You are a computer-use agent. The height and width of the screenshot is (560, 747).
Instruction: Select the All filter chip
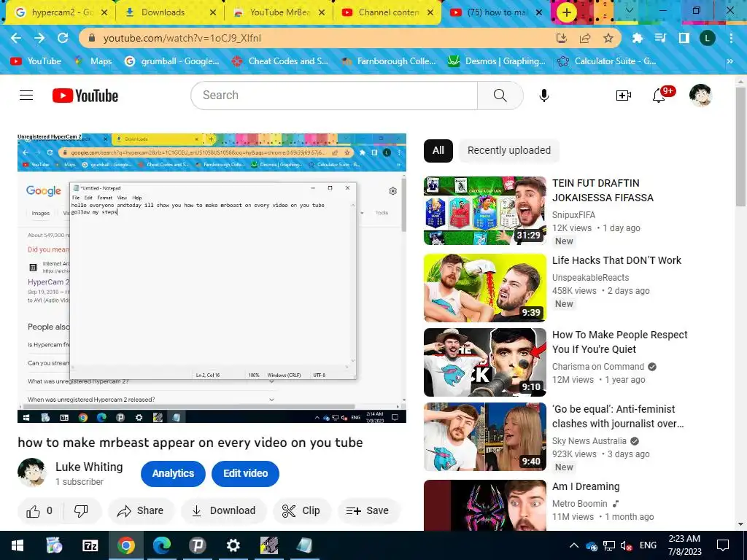click(x=438, y=151)
